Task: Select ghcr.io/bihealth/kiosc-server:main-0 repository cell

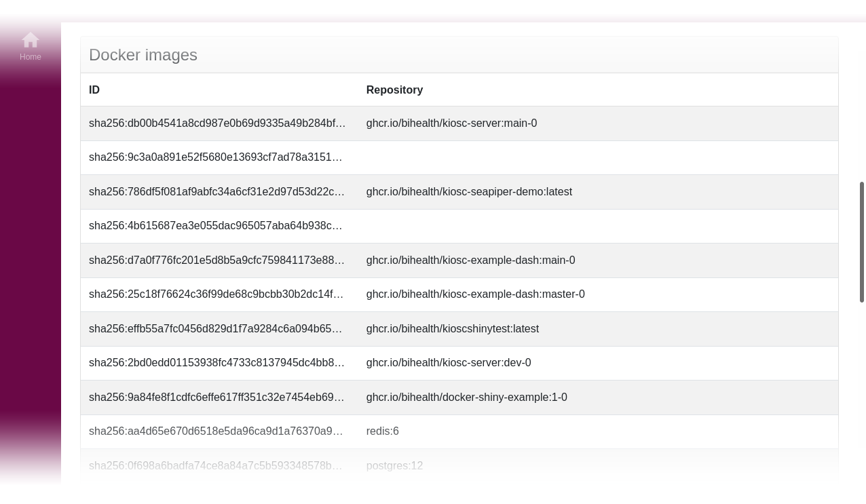Action: tap(598, 123)
